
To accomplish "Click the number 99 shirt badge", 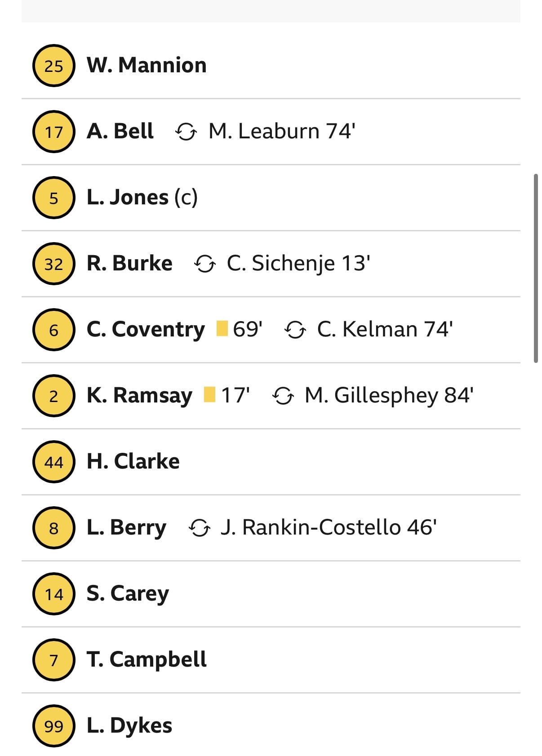I will tap(54, 726).
